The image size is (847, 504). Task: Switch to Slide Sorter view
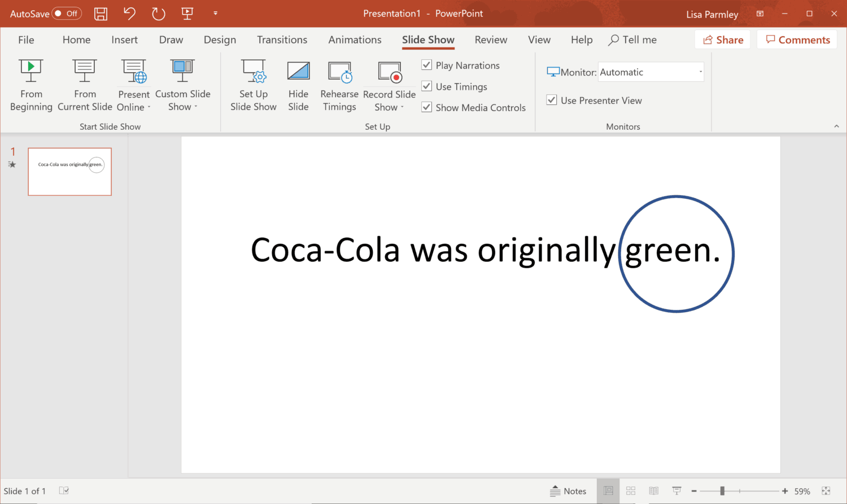(631, 491)
